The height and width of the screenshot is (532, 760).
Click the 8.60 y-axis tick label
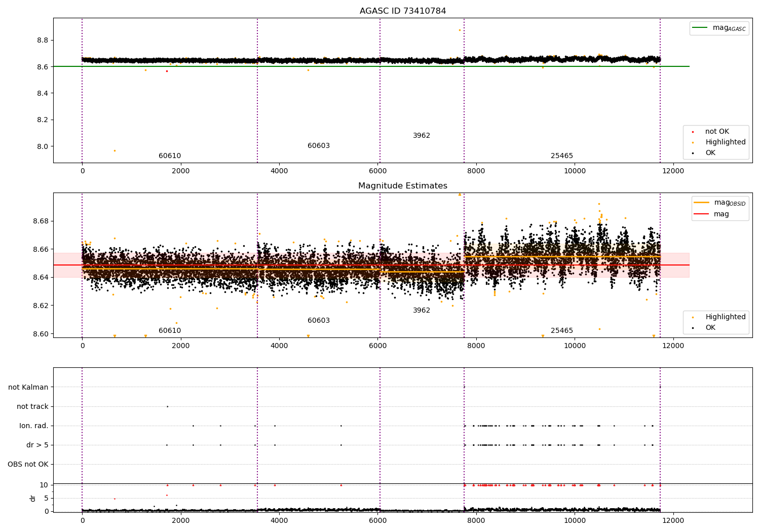41,334
